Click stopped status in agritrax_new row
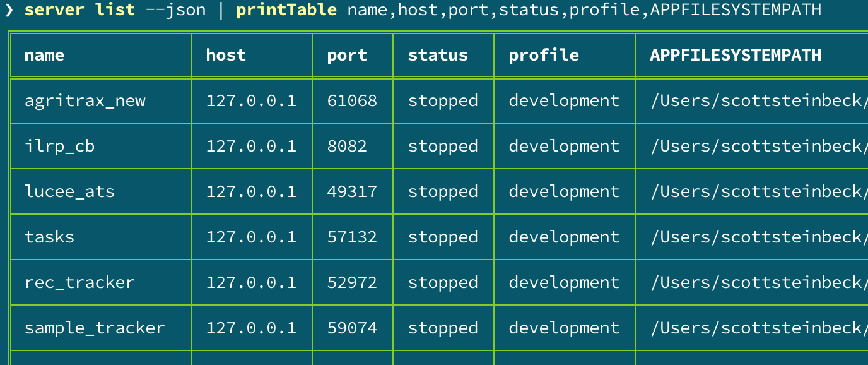868x365 pixels. click(443, 101)
